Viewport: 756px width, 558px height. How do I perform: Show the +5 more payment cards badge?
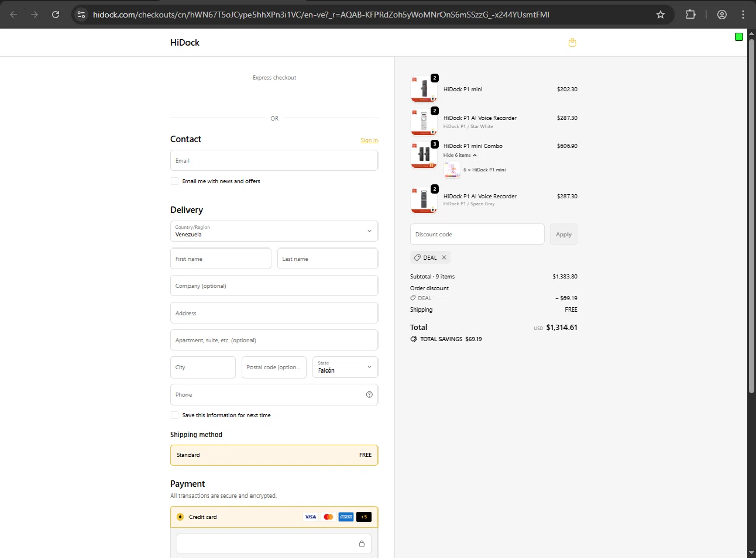[364, 517]
